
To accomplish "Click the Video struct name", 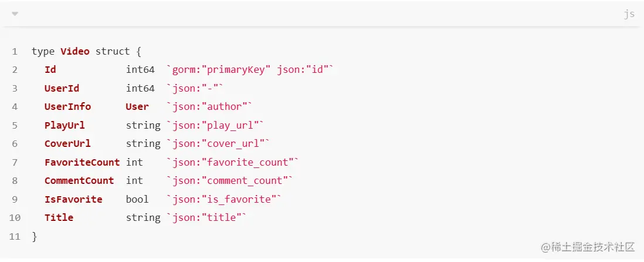I will tap(75, 52).
